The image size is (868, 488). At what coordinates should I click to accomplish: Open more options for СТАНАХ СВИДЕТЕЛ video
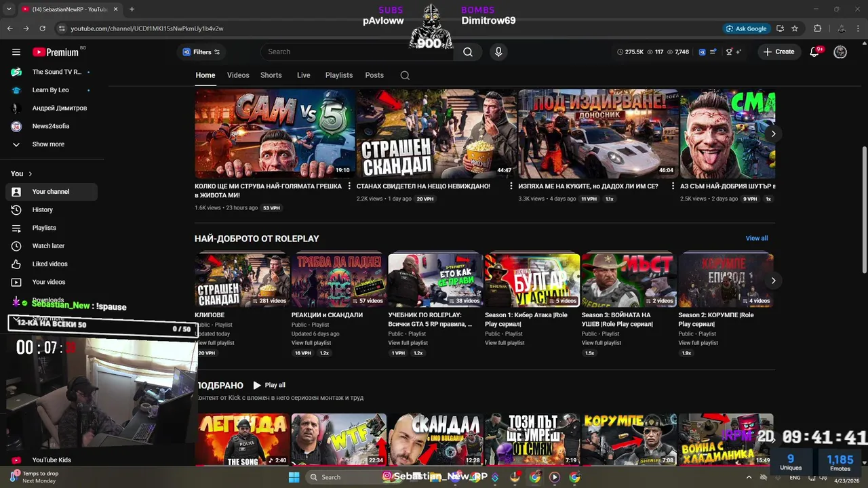point(511,186)
